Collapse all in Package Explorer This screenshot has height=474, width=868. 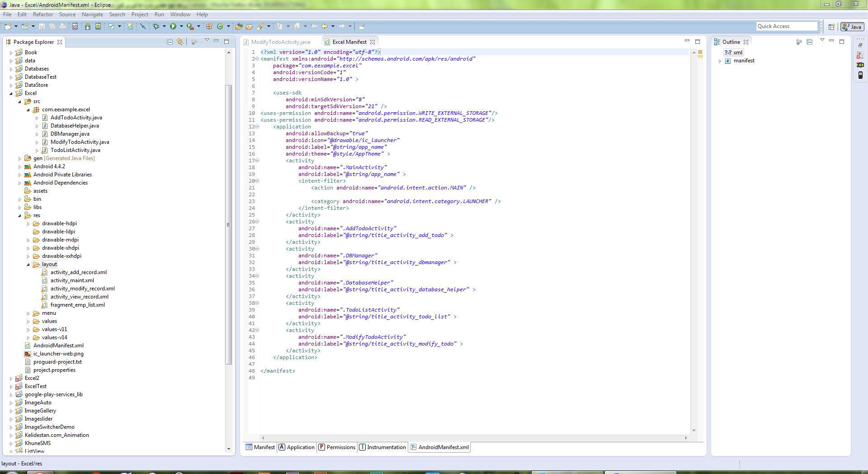[170, 42]
